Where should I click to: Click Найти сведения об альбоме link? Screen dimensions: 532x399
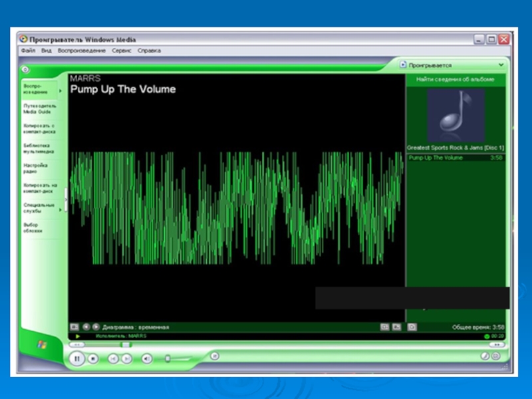pyautogui.click(x=456, y=79)
